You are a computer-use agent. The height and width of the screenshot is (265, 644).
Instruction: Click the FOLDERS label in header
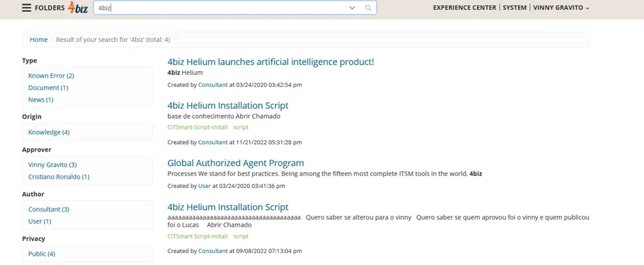point(50,8)
